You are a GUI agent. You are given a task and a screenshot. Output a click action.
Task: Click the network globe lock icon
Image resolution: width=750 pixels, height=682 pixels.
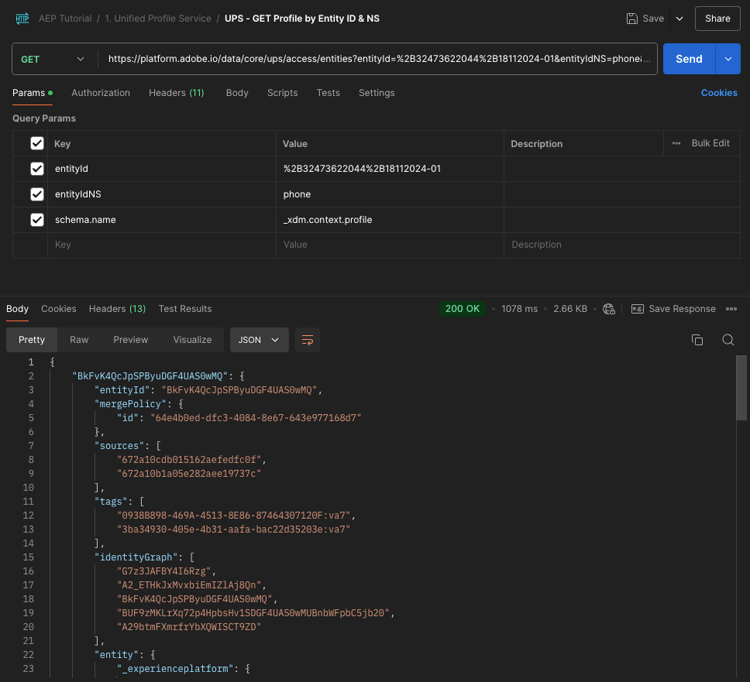point(608,309)
